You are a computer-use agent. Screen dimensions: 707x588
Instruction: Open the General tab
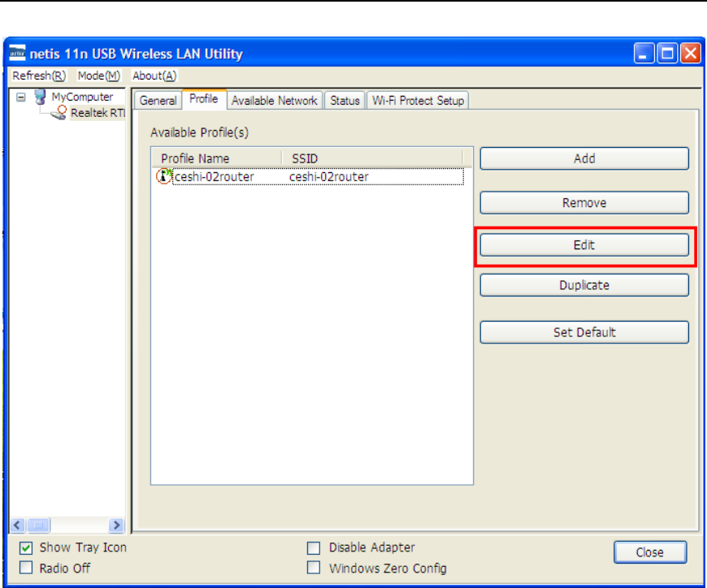[x=158, y=101]
